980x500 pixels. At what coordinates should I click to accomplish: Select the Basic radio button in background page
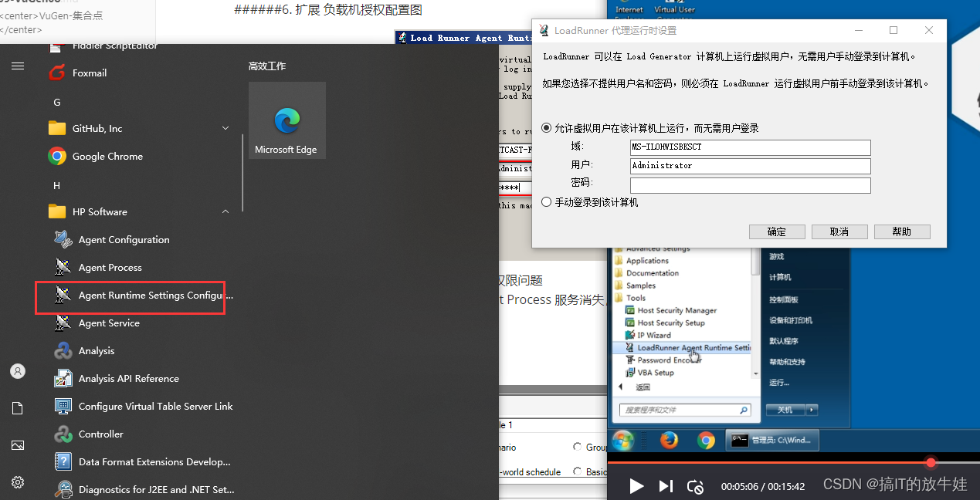[578, 471]
